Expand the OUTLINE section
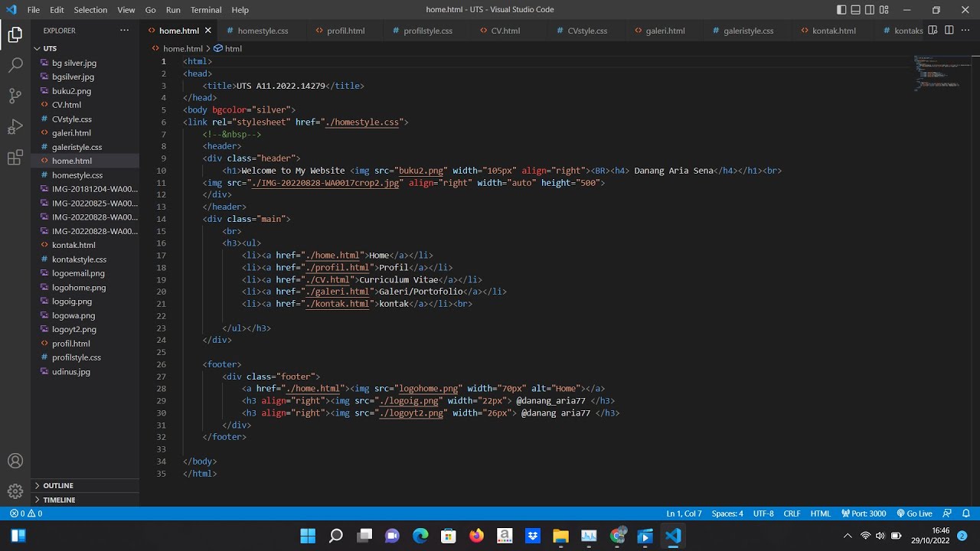Screen dimensions: 980x551 (x=84, y=485)
